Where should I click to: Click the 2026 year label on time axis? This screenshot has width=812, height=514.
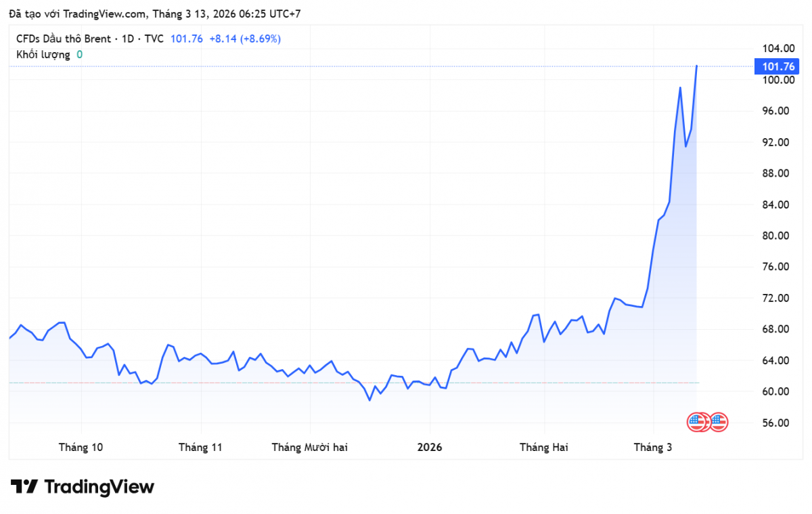tap(430, 448)
